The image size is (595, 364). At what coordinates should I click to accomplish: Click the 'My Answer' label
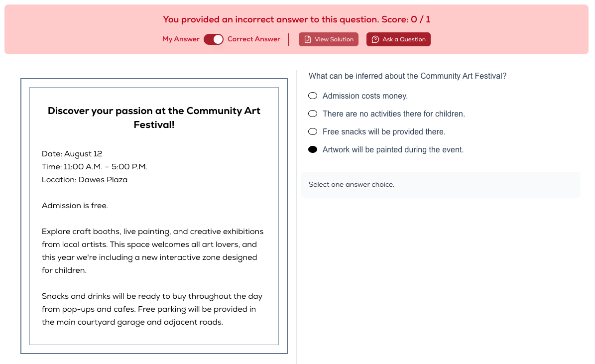pyautogui.click(x=181, y=39)
